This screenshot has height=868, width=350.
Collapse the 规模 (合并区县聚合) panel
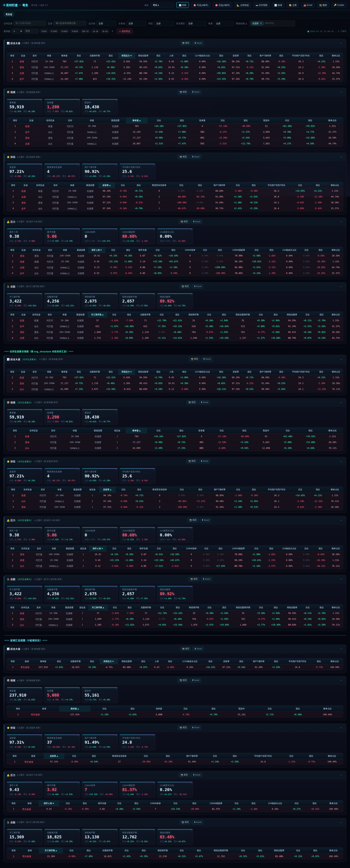(x=341, y=403)
